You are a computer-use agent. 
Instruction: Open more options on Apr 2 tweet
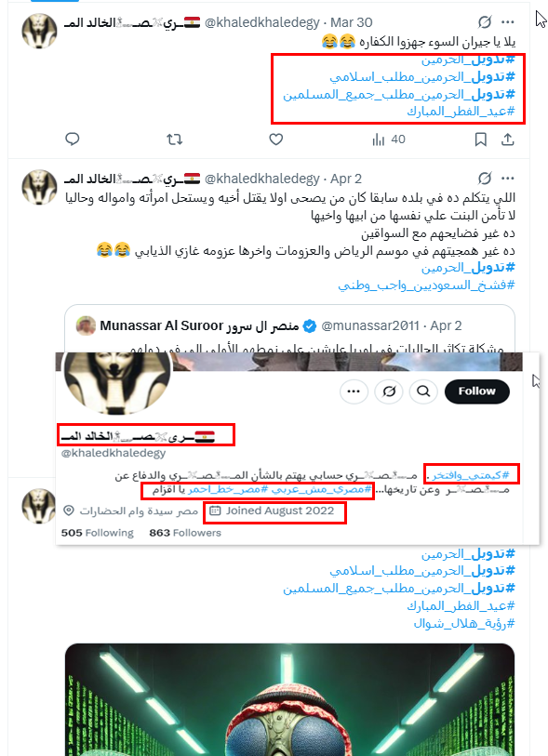[x=507, y=179]
